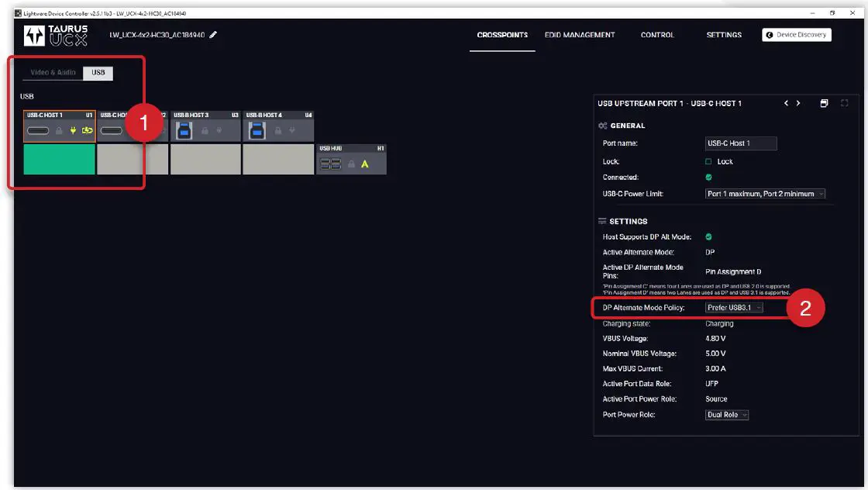Open the Control tab
This screenshot has width=868, height=490.
pyautogui.click(x=657, y=35)
